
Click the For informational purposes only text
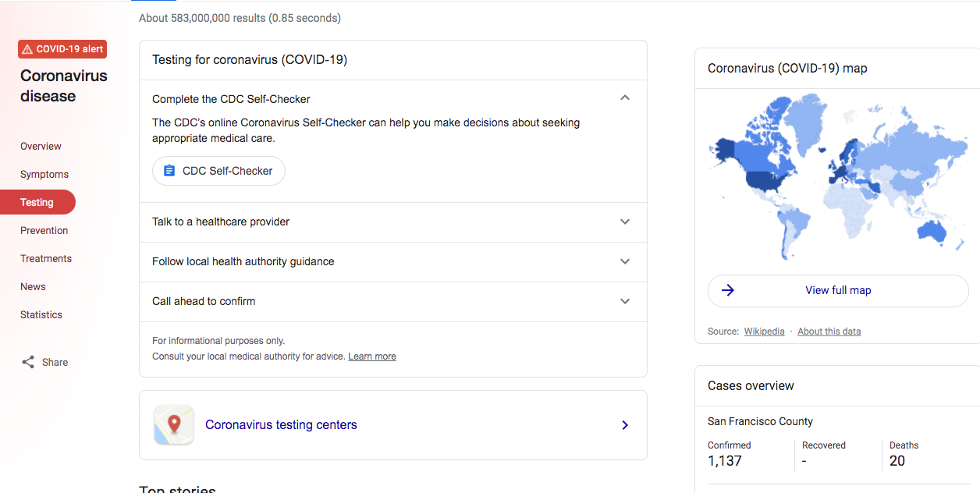tap(218, 341)
